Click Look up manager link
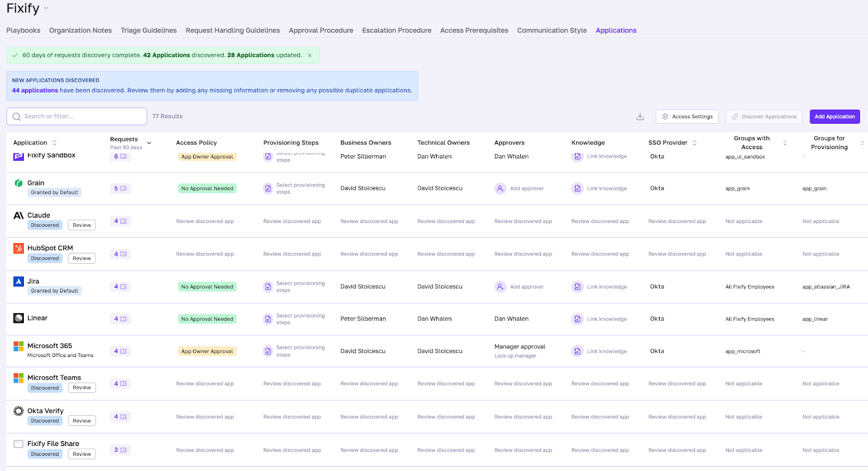This screenshot has height=471, width=868. (515, 356)
